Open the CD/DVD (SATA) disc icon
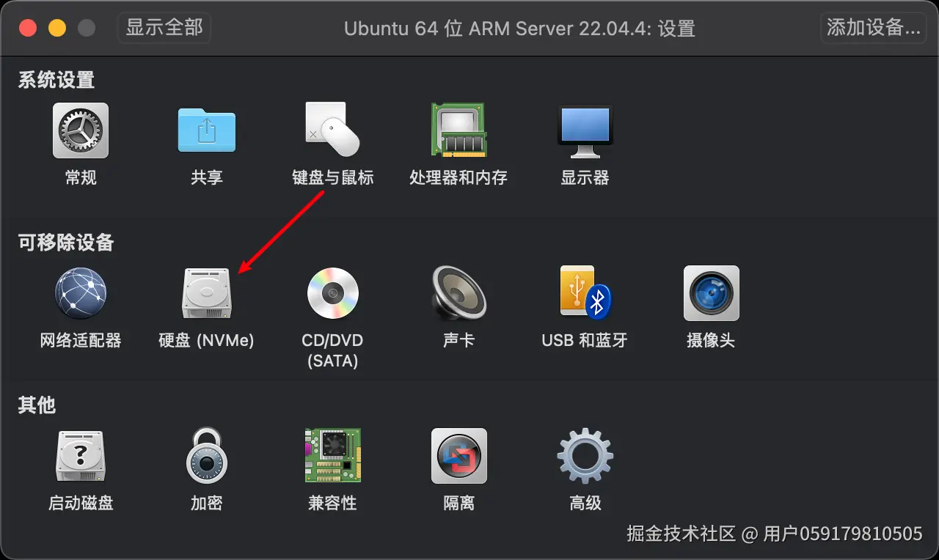939x560 pixels. pos(332,293)
